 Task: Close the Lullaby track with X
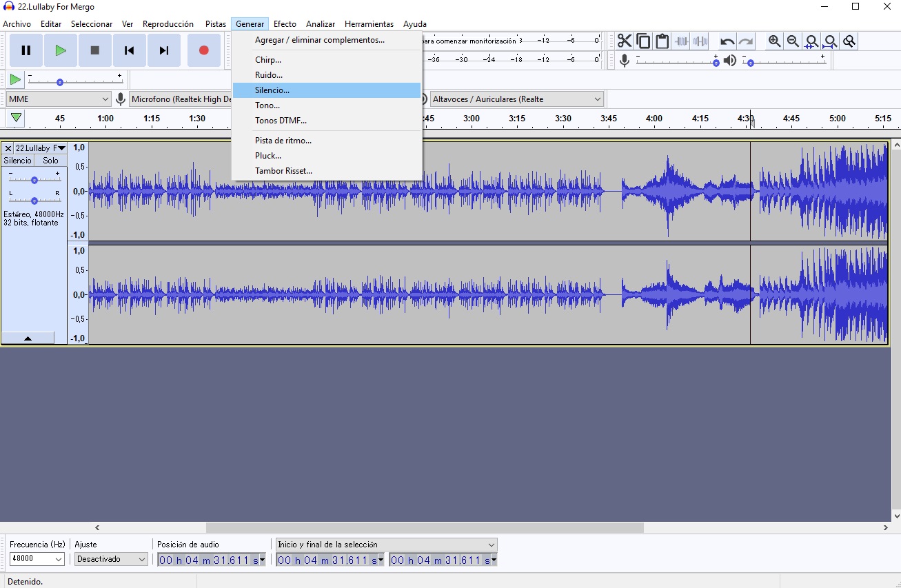8,148
